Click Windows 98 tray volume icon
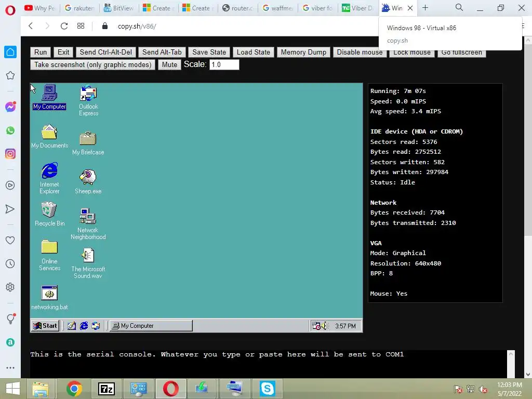The image size is (532, 399). click(x=325, y=326)
